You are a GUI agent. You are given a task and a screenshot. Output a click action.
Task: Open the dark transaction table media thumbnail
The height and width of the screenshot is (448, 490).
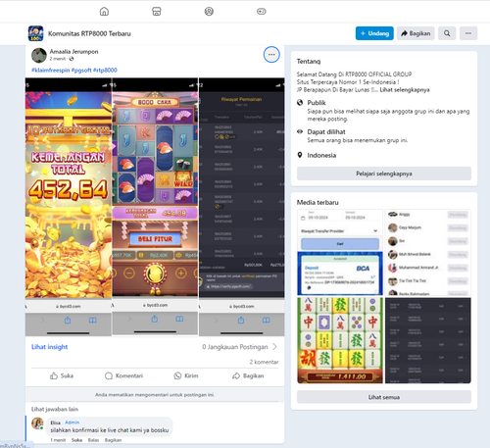(x=428, y=340)
